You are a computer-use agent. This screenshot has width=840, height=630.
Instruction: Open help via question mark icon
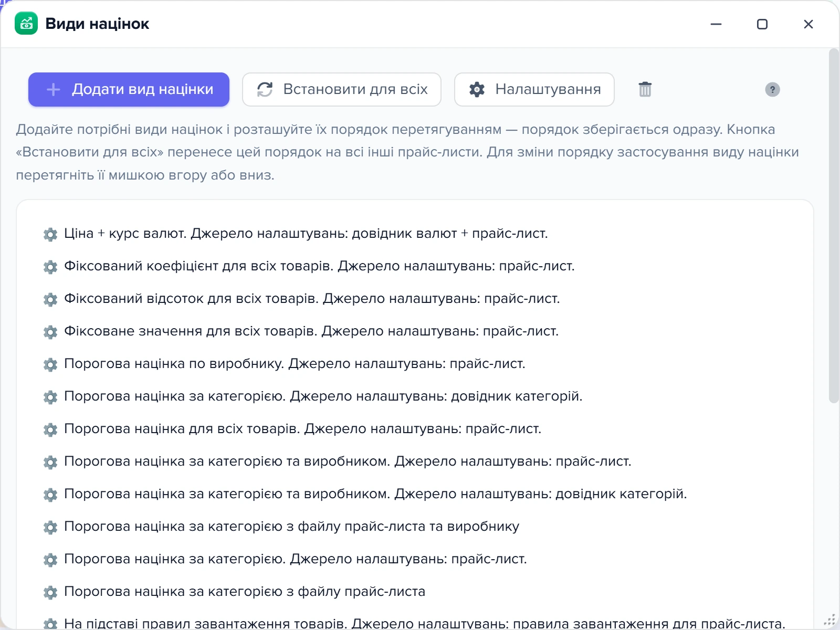pos(772,90)
